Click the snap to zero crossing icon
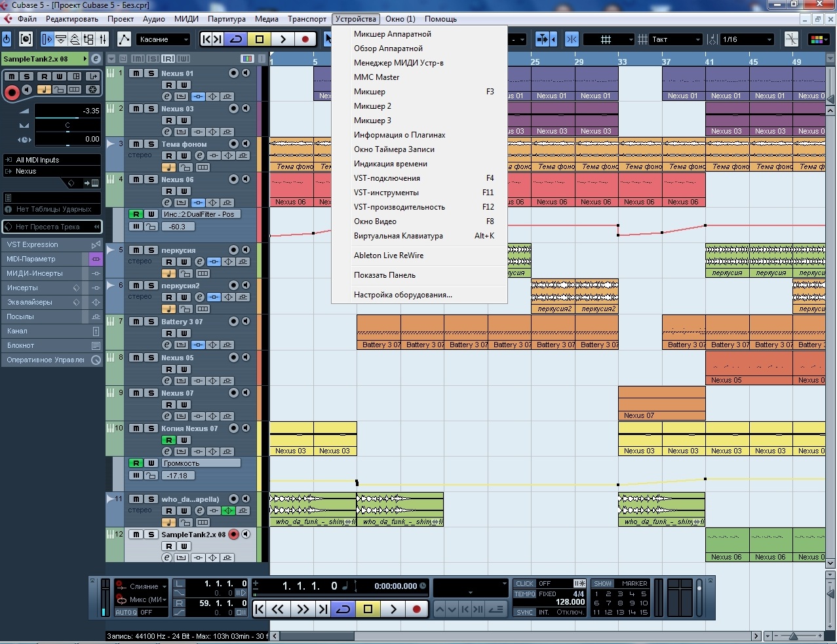 click(792, 39)
